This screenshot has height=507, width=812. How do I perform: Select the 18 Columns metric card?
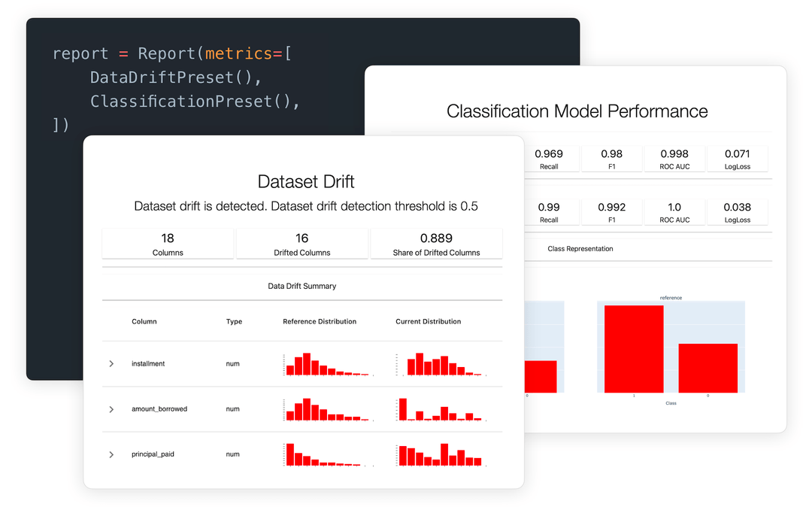point(167,243)
